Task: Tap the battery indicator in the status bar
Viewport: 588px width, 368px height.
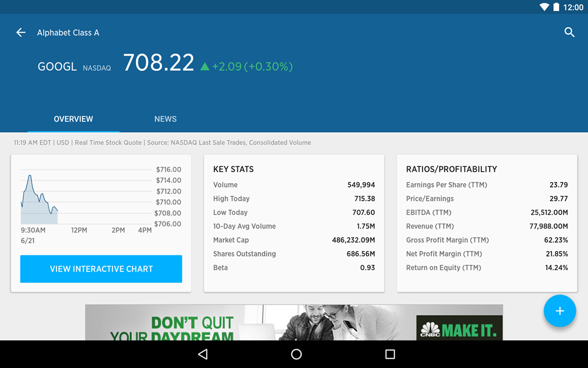Action: (556, 7)
